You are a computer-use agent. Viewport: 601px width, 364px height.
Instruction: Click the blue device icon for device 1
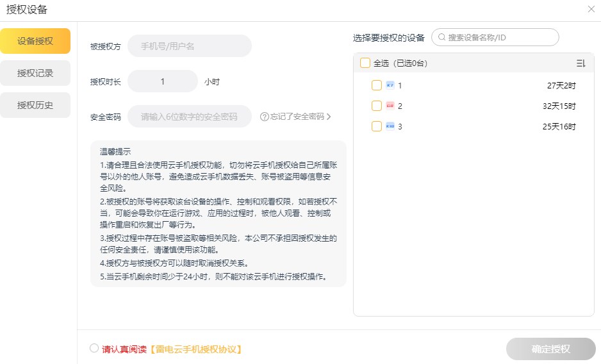(390, 85)
